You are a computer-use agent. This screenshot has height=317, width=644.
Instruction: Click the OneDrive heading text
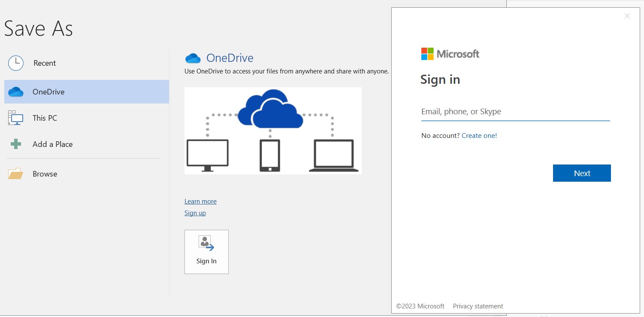point(230,58)
